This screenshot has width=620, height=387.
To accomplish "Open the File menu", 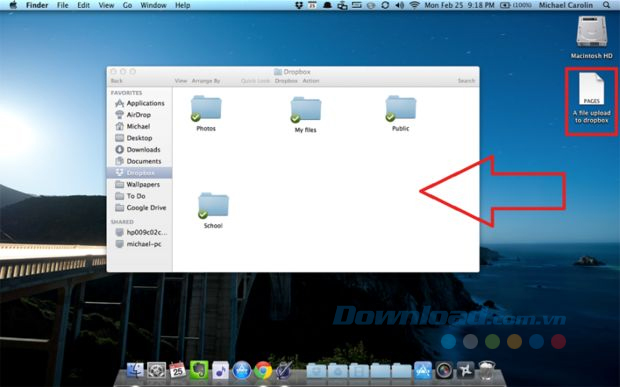I will coord(62,5).
